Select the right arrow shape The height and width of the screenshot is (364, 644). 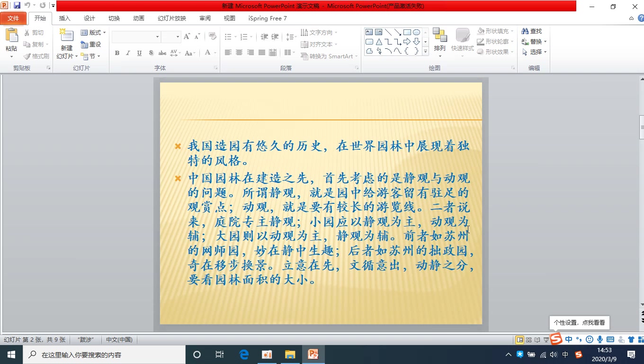pos(407,42)
